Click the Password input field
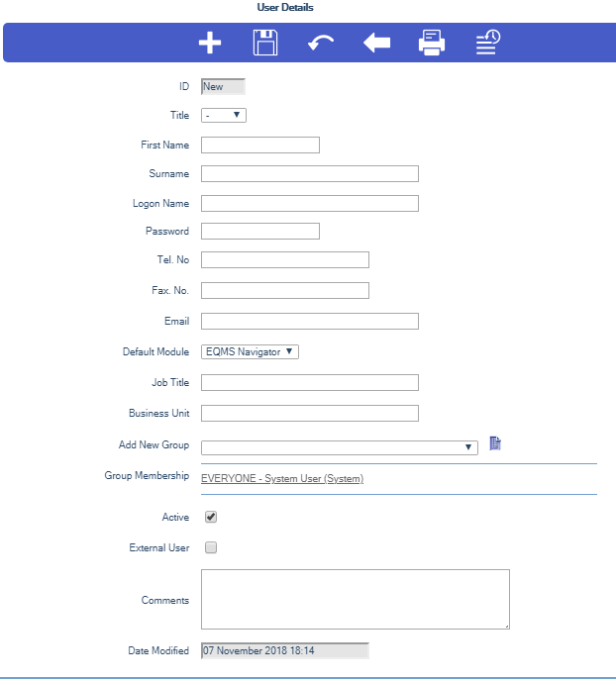Image resolution: width=616 pixels, height=682 pixels. 260,231
